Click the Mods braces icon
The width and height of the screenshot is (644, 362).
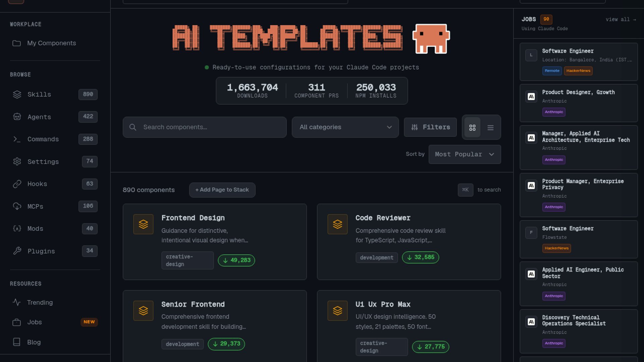(x=17, y=229)
